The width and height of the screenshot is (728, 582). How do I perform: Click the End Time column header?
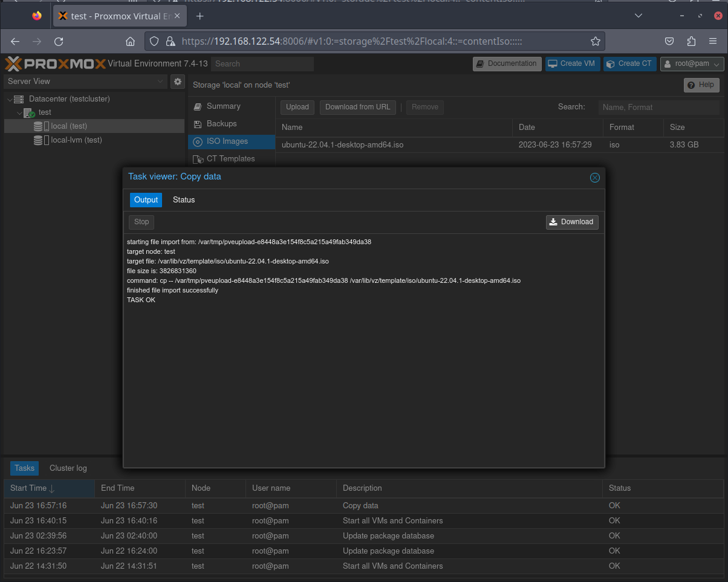click(x=140, y=488)
